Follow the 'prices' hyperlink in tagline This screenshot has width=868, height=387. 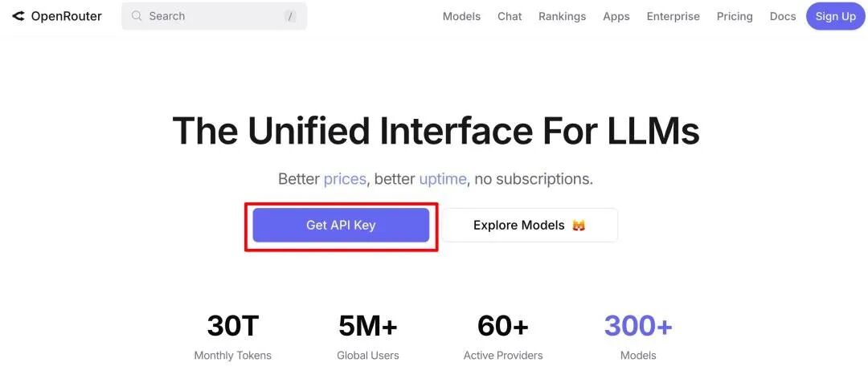pyautogui.click(x=345, y=179)
